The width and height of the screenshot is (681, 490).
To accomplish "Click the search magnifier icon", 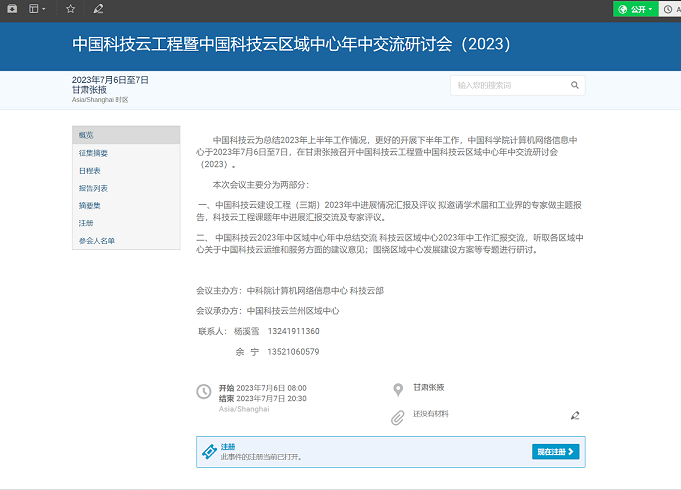I will [575, 86].
